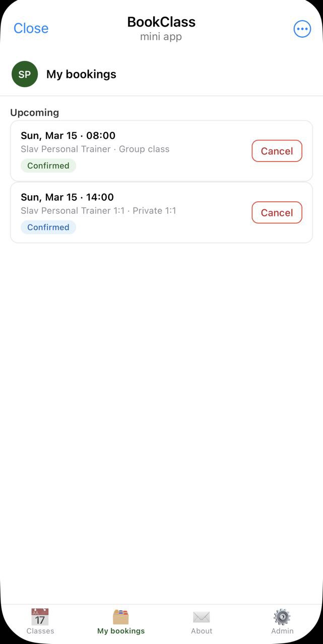The image size is (323, 644).
Task: Click the BookClass title
Action: click(161, 22)
